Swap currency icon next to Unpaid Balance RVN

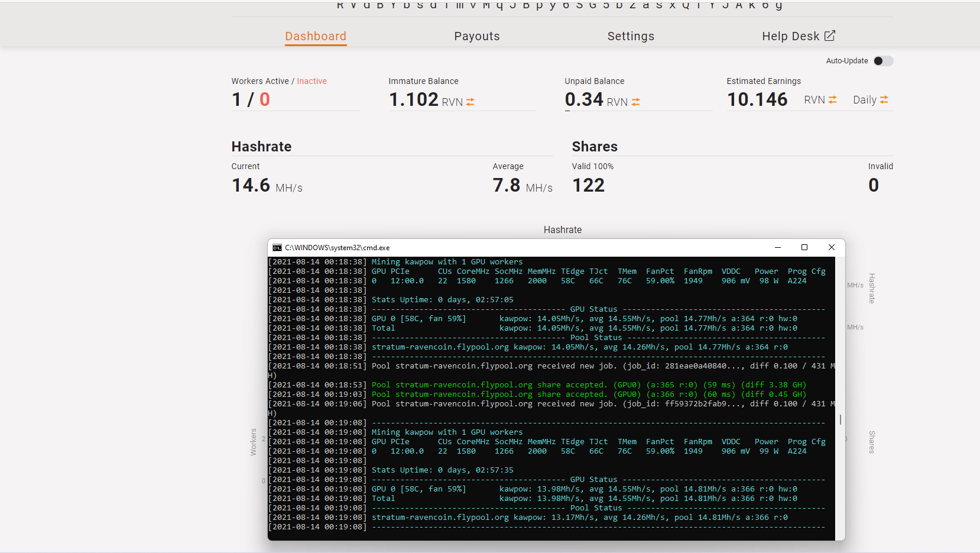click(635, 102)
